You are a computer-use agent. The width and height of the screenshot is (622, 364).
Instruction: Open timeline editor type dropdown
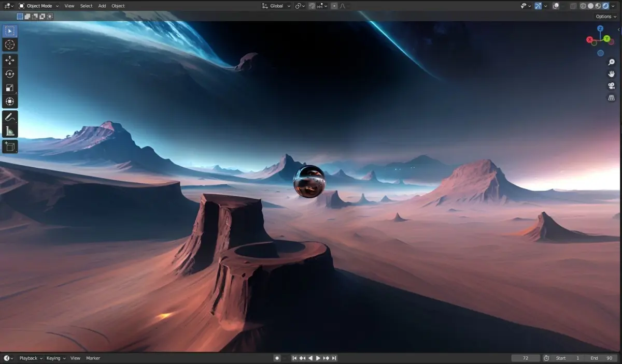pyautogui.click(x=9, y=358)
